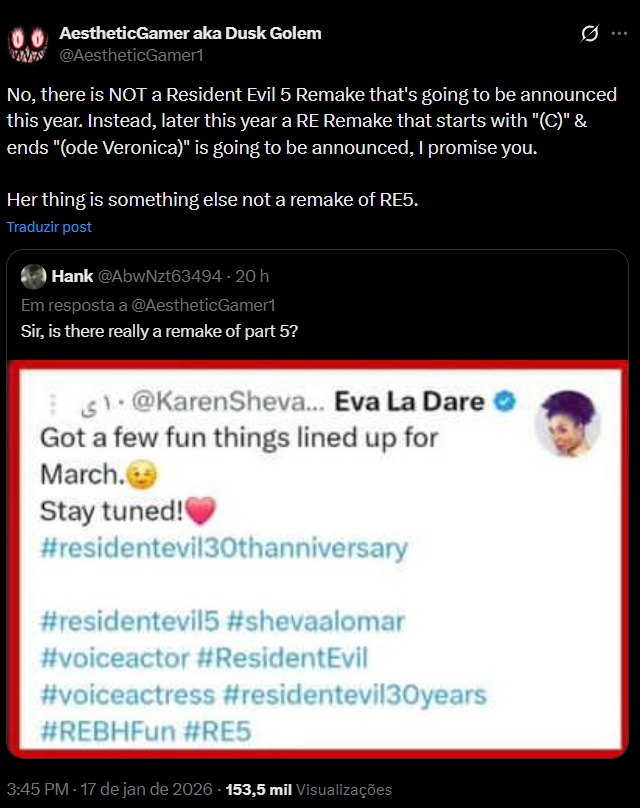Image resolution: width=640 pixels, height=808 pixels.
Task: Click the blue verified badge beside Eva La Dare
Action: click(x=506, y=402)
